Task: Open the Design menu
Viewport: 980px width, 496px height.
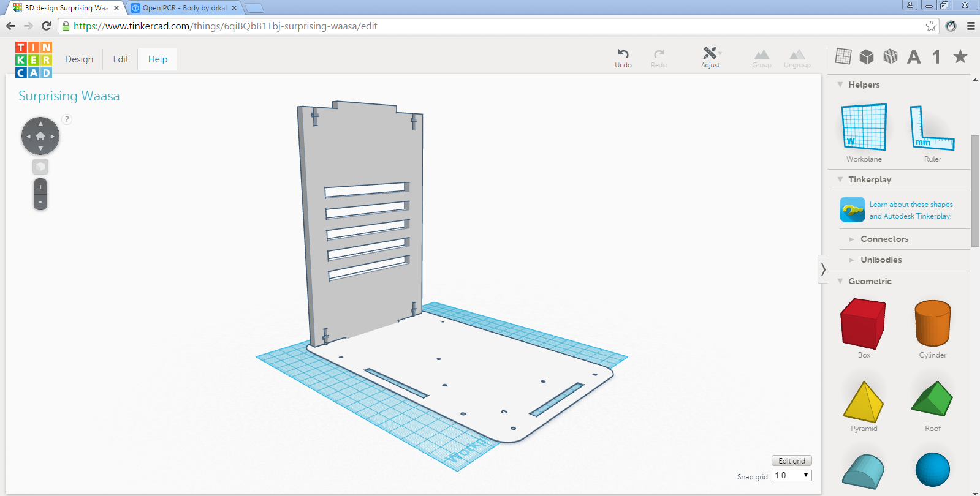Action: click(79, 59)
